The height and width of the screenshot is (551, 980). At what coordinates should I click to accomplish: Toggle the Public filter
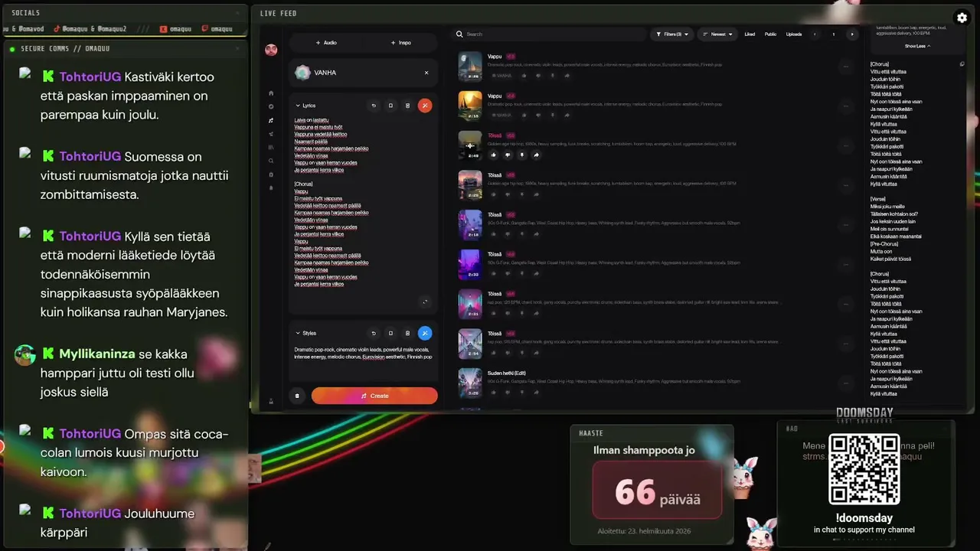[x=770, y=34]
